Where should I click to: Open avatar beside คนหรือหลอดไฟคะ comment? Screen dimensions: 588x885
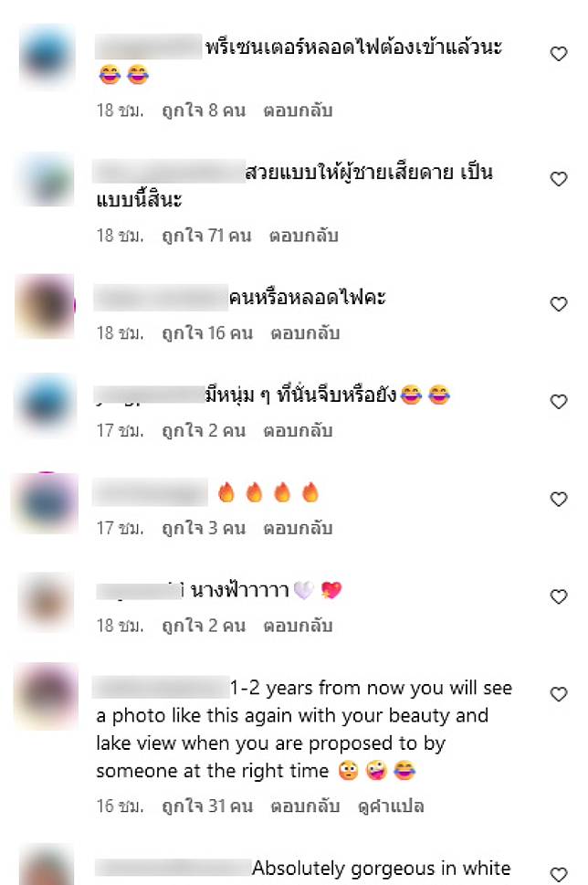[x=45, y=306]
